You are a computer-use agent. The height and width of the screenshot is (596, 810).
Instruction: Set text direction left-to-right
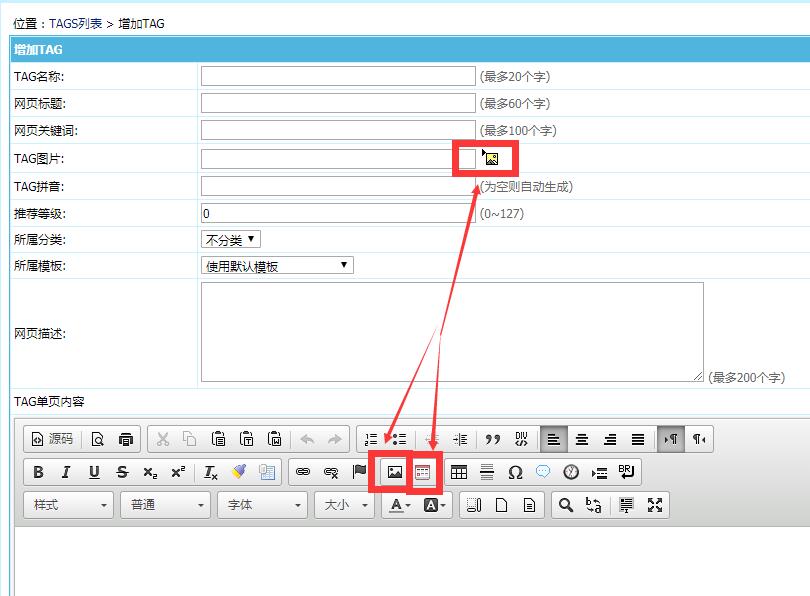tap(671, 439)
